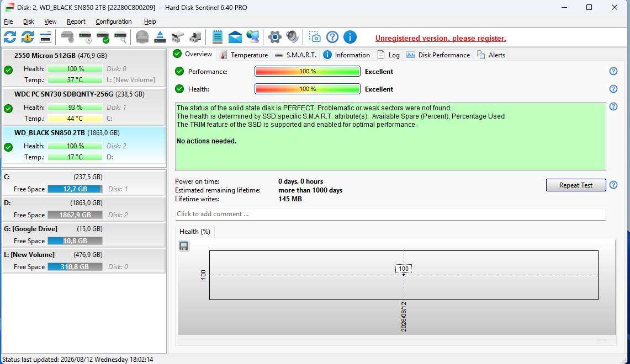The image size is (630, 364).
Task: Click the 93 % health bar of SN730
Action: pos(75,107)
